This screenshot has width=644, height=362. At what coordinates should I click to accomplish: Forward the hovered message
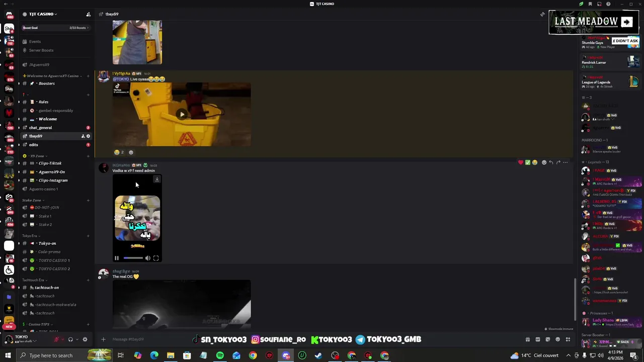pos(558,162)
